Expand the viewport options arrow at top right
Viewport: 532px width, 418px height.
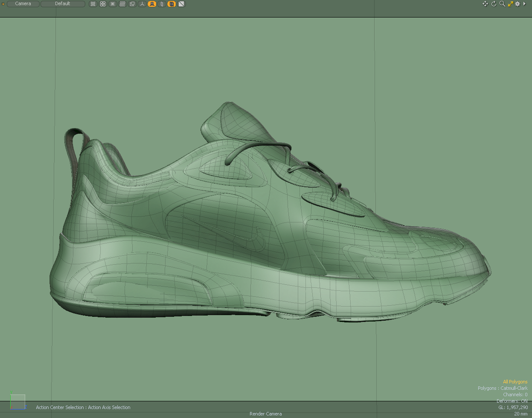pyautogui.click(x=525, y=4)
